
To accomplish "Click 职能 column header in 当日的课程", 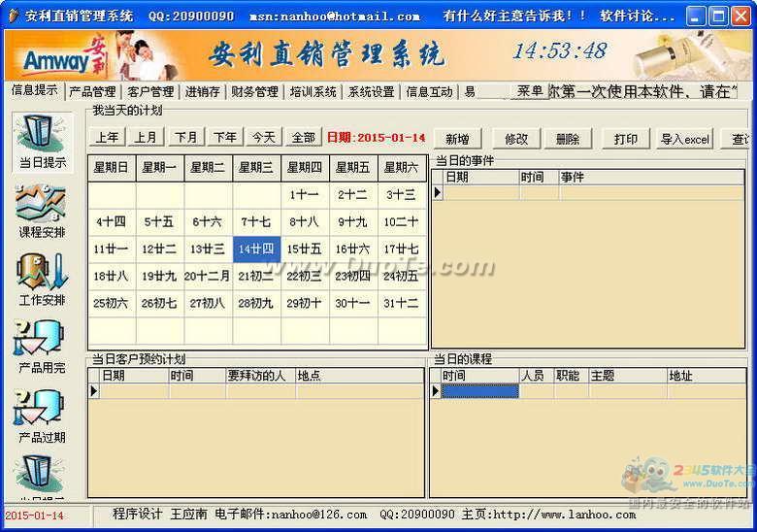I will tap(571, 376).
